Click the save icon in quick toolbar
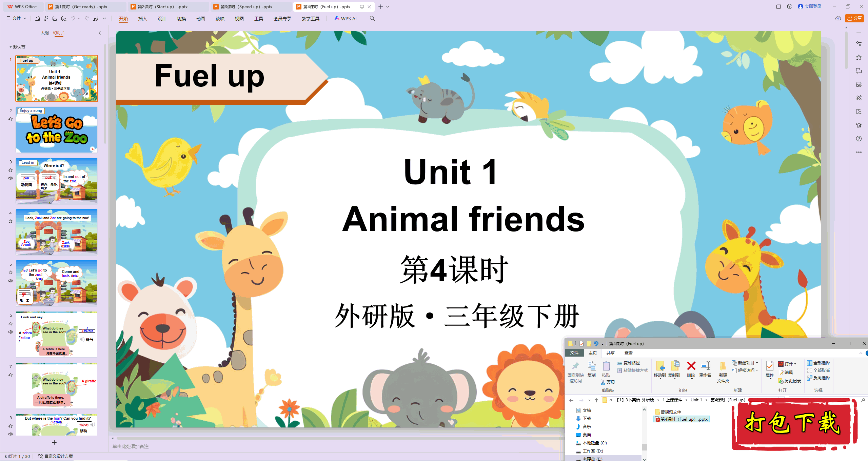The height and width of the screenshot is (461, 868). [x=37, y=18]
